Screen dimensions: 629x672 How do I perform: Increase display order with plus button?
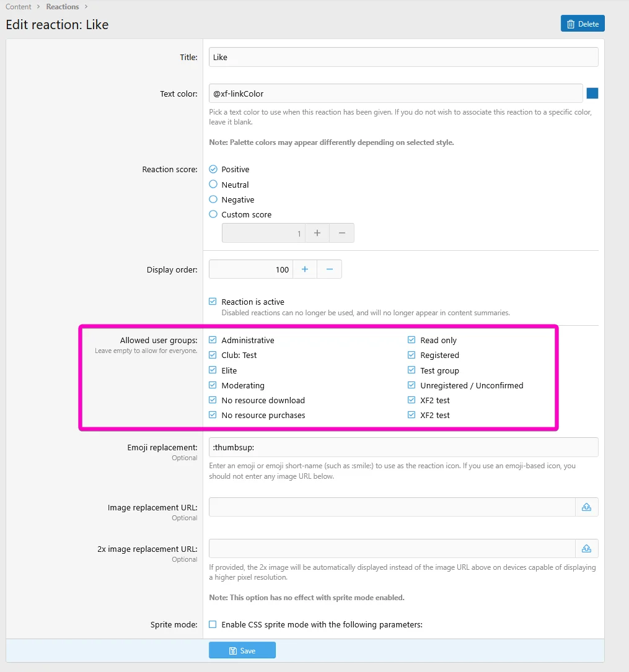click(x=305, y=269)
